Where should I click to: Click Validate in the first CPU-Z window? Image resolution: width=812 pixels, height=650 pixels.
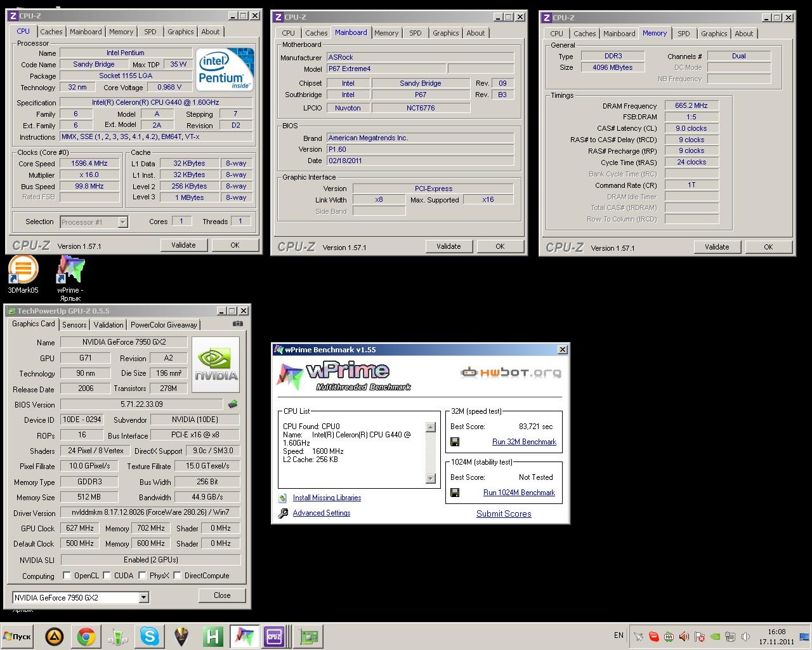click(183, 245)
